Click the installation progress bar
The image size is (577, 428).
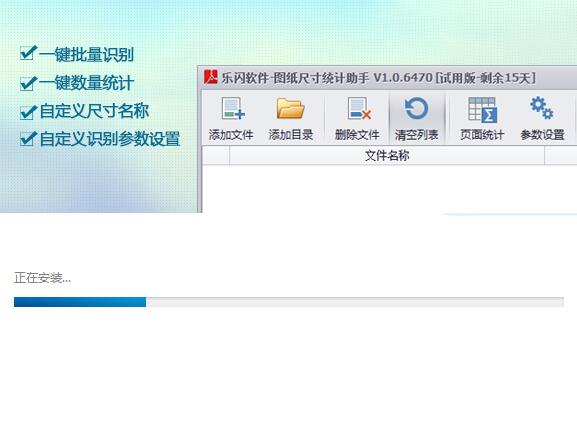pos(289,302)
